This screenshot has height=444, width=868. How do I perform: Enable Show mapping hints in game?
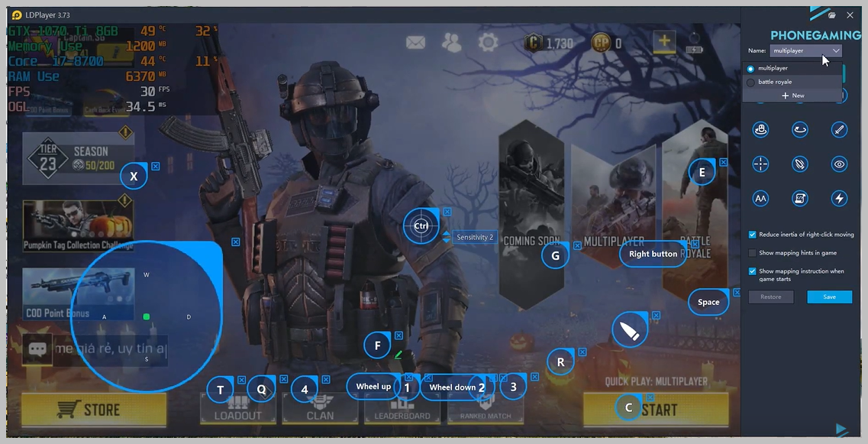click(752, 253)
